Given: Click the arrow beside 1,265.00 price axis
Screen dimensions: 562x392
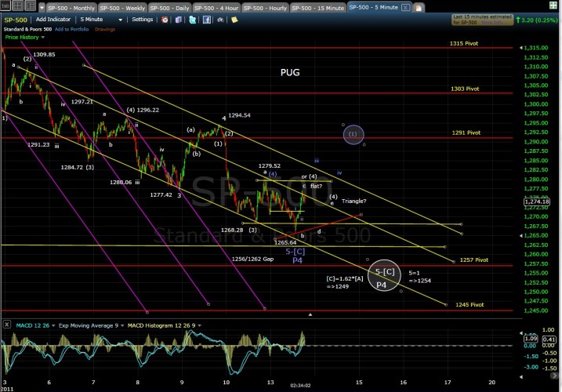Looking at the screenshot, I should tap(520, 236).
